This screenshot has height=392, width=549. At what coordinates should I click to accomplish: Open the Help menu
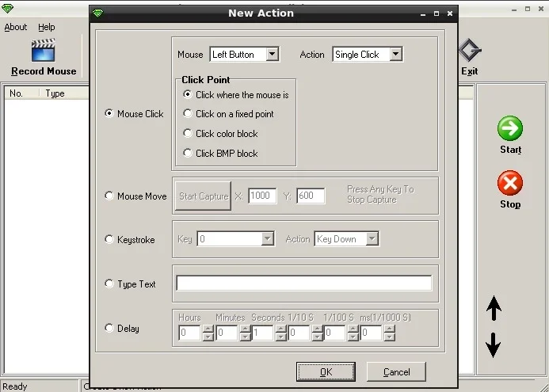(47, 27)
